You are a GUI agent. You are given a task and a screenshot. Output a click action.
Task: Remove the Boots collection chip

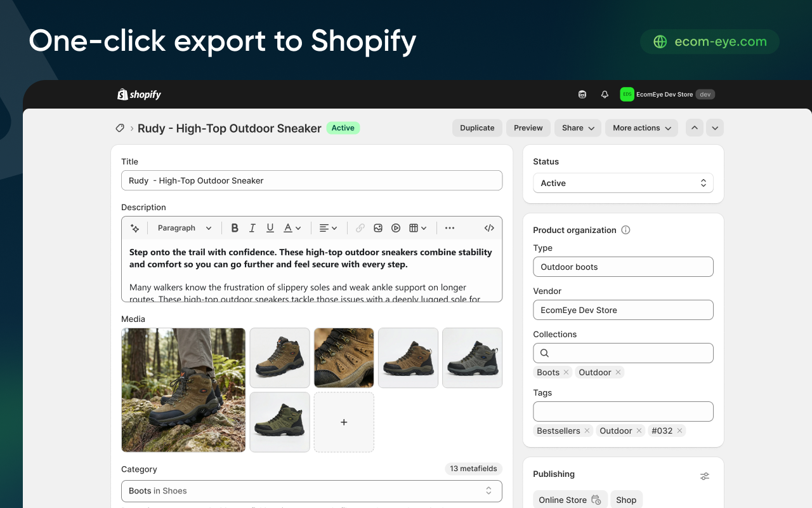566,372
